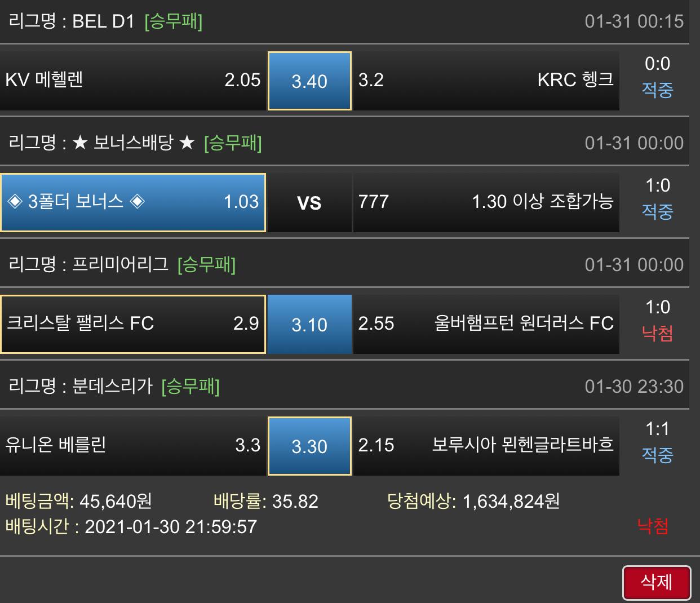The height and width of the screenshot is (603, 700).
Task: Click the 777 bonus option cell
Action: coord(486,202)
